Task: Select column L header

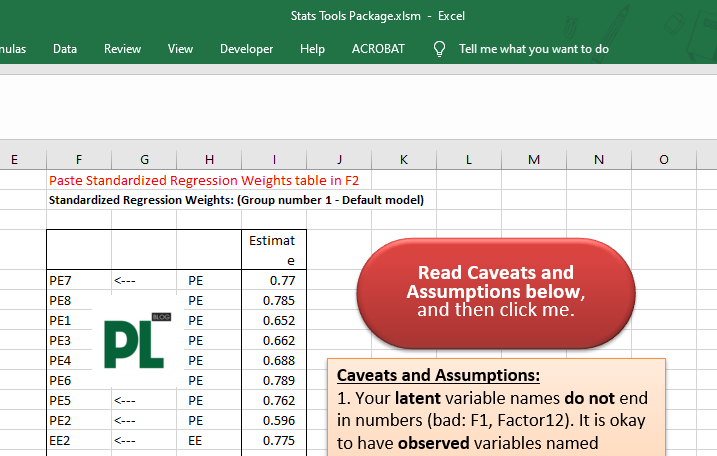Action: 469,160
